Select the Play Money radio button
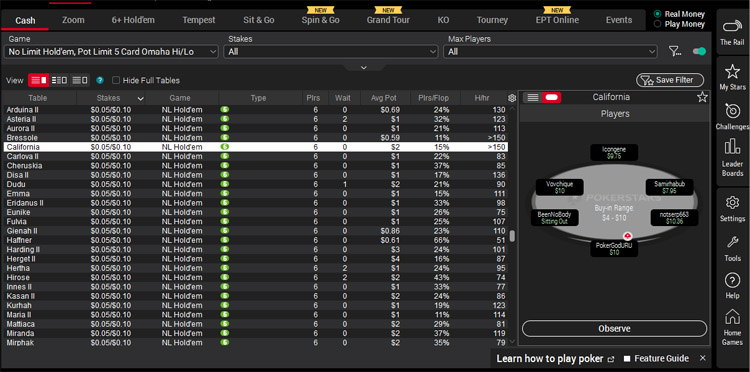 tap(657, 24)
